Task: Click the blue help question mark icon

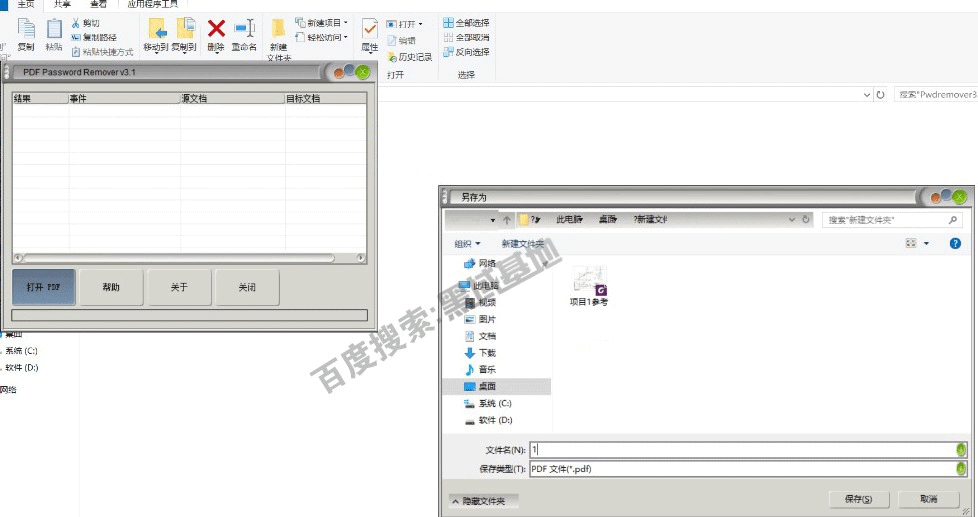Action: click(955, 243)
